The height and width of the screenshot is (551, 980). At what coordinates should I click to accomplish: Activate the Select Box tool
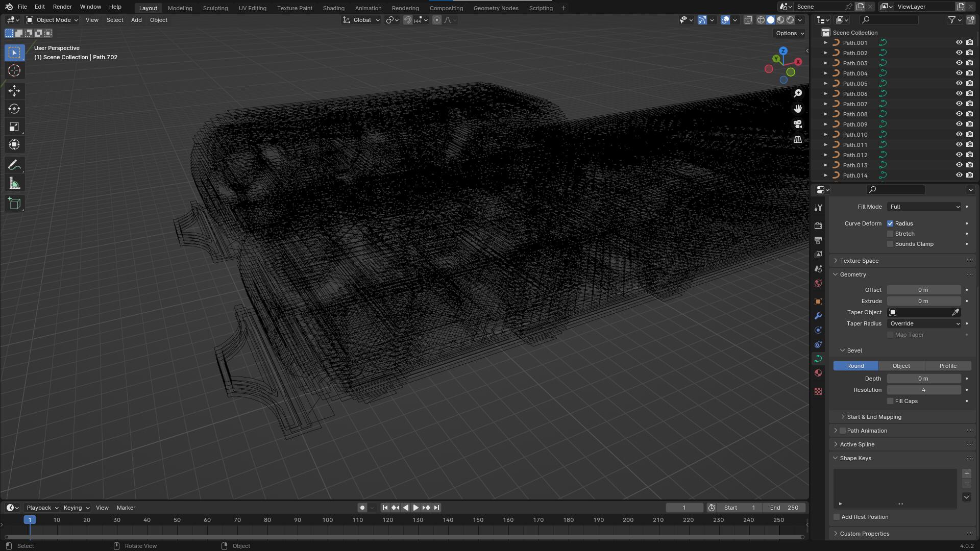click(14, 53)
